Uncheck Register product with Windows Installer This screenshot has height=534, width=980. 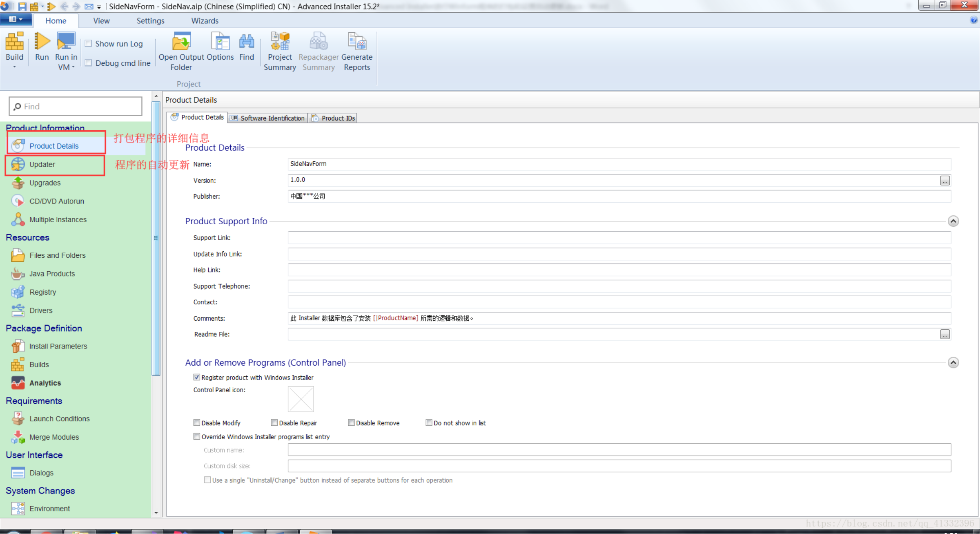click(197, 378)
